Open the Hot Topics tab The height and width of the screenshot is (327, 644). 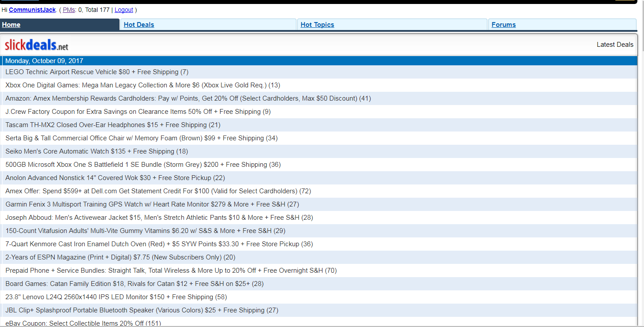coord(317,25)
